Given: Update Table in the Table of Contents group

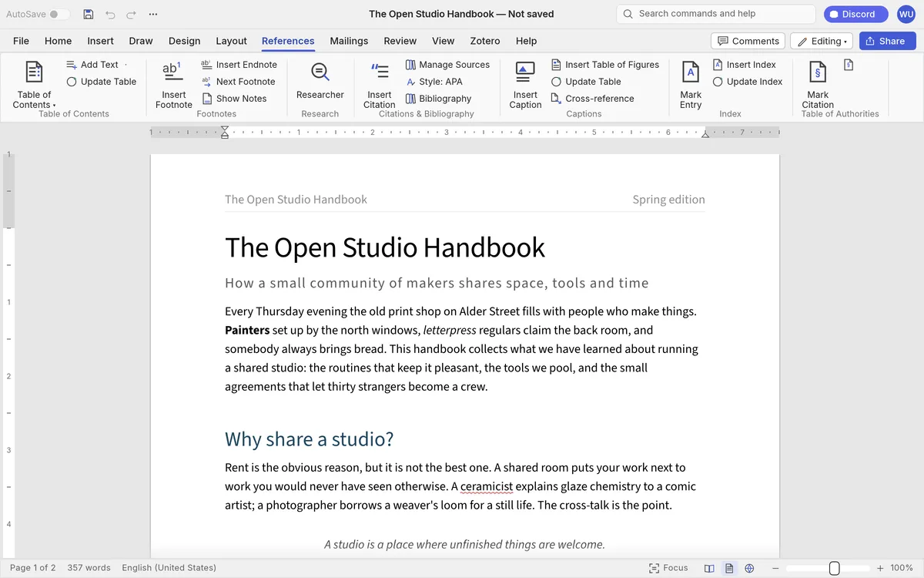Looking at the screenshot, I should 101,82.
